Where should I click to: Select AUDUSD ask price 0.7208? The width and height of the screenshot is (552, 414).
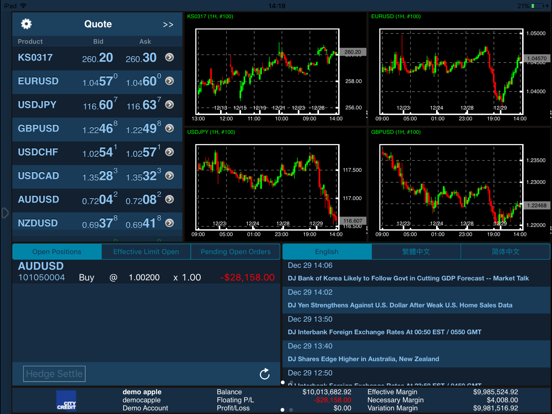[144, 199]
